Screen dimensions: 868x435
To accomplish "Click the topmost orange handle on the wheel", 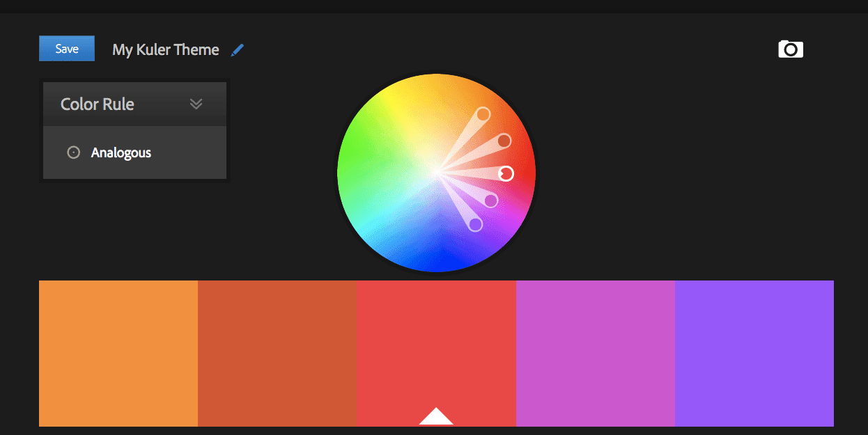I will point(484,113).
